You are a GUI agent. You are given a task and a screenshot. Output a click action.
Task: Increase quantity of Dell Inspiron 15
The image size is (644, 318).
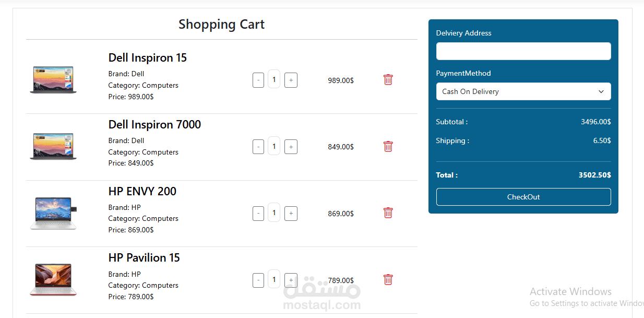(291, 80)
